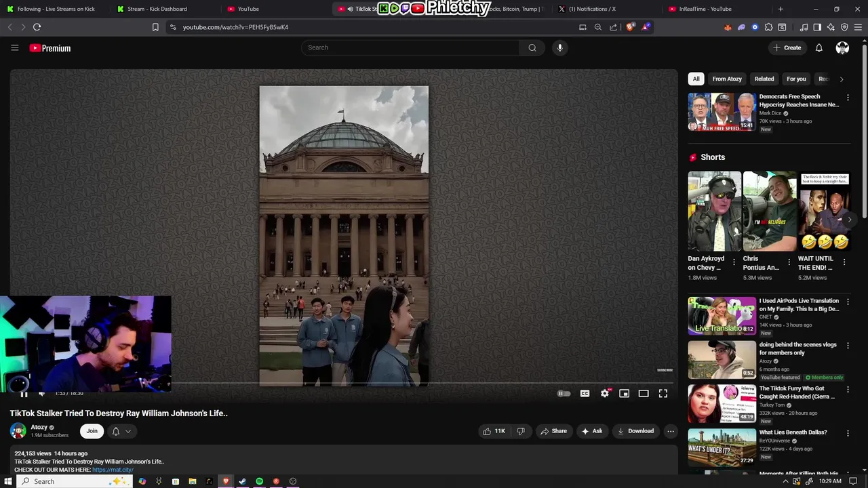Join the Atozy channel membership

point(92,431)
